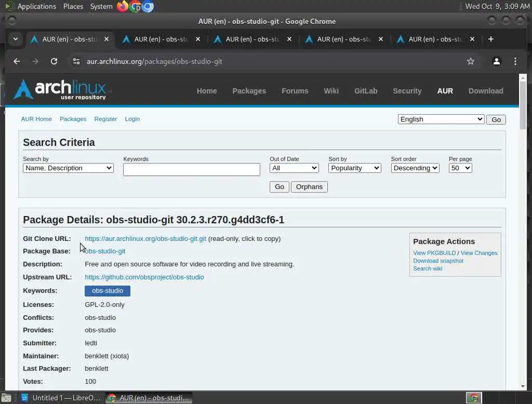Switch to LibreOffice Untitled 1 taskbar item
The width and height of the screenshot is (532, 404).
pyautogui.click(x=60, y=398)
